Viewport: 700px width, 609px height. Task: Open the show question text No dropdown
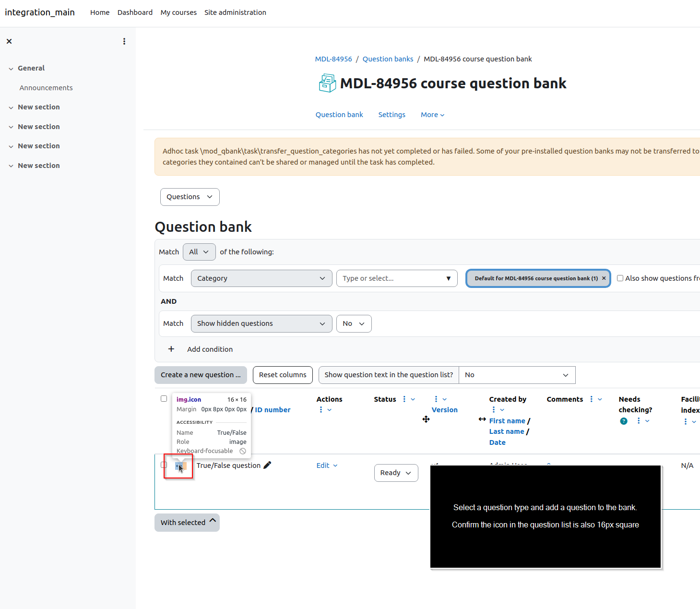[x=517, y=375]
